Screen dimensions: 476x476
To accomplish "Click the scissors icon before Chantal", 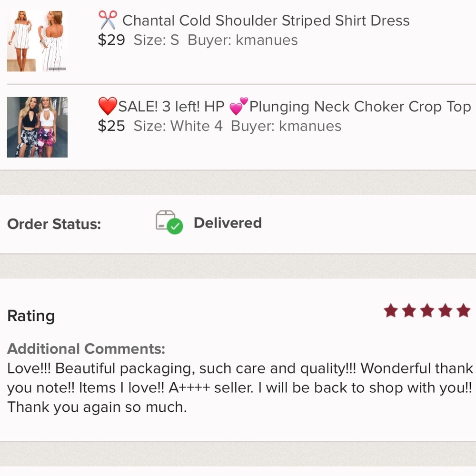I will point(108,20).
